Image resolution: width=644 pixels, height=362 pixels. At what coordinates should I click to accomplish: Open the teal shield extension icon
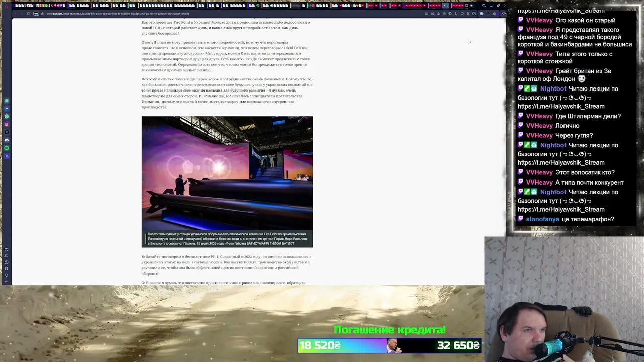pyautogui.click(x=474, y=14)
